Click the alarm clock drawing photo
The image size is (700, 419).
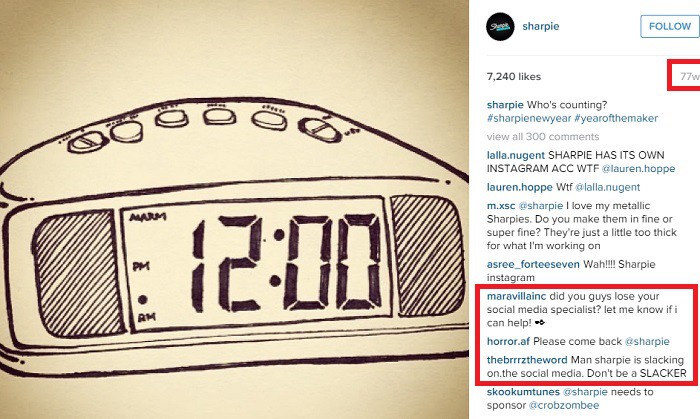coord(234,210)
